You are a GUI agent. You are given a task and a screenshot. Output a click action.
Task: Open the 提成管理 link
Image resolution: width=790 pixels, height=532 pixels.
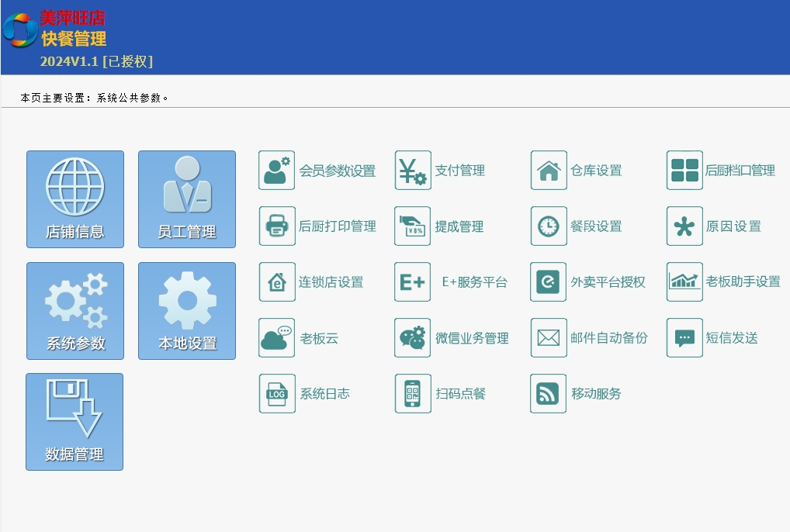point(459,226)
